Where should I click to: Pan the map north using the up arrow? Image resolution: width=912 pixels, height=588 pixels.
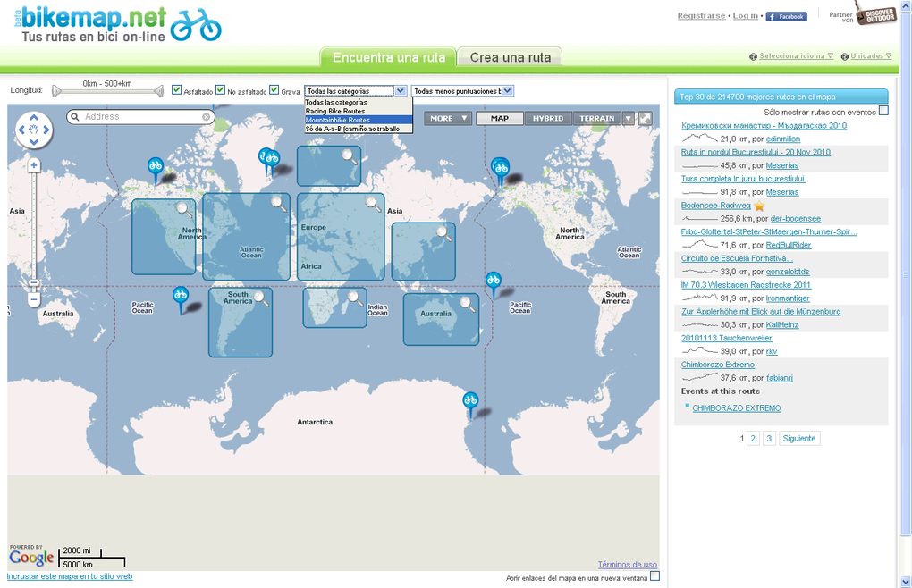coord(34,115)
